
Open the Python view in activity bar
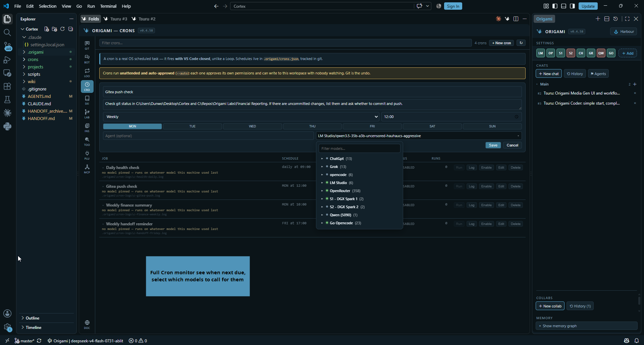click(7, 126)
